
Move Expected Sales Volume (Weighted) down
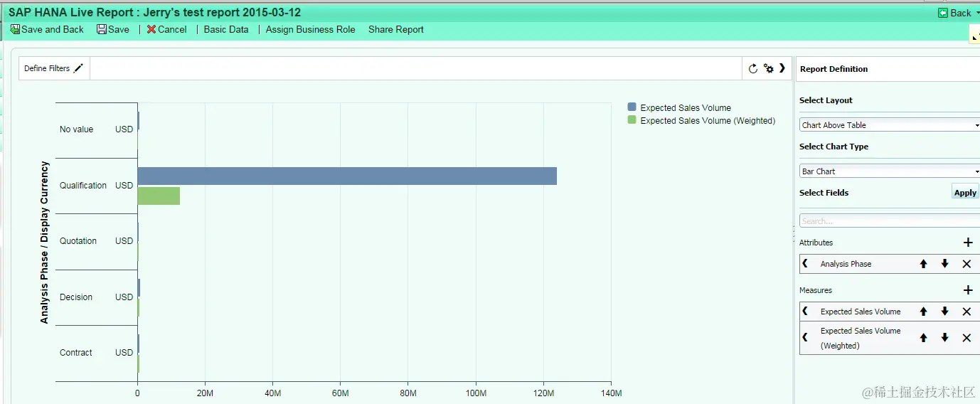point(944,338)
